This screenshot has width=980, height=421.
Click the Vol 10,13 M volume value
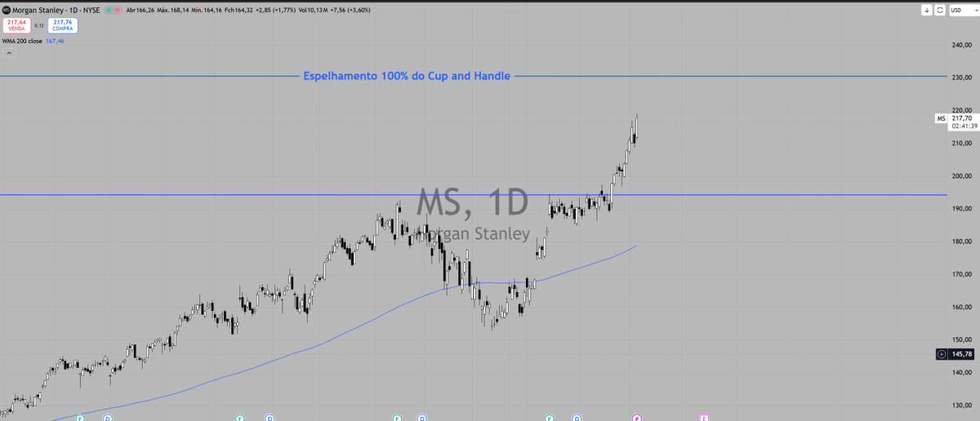313,10
